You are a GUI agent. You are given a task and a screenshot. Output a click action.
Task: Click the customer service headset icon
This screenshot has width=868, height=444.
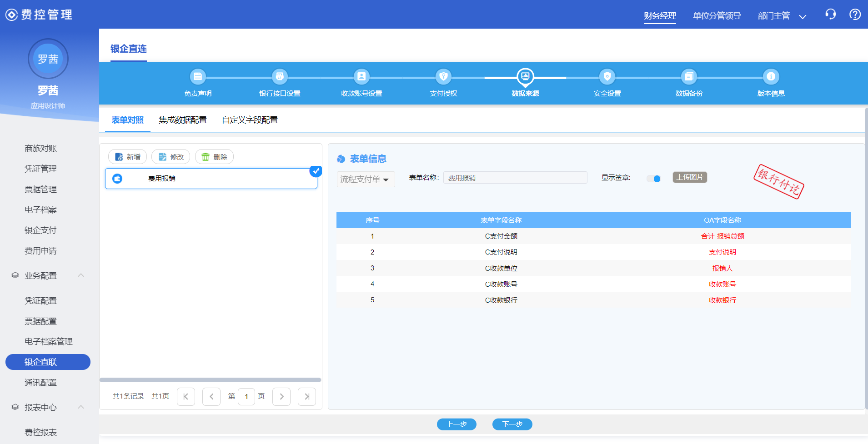(x=830, y=15)
